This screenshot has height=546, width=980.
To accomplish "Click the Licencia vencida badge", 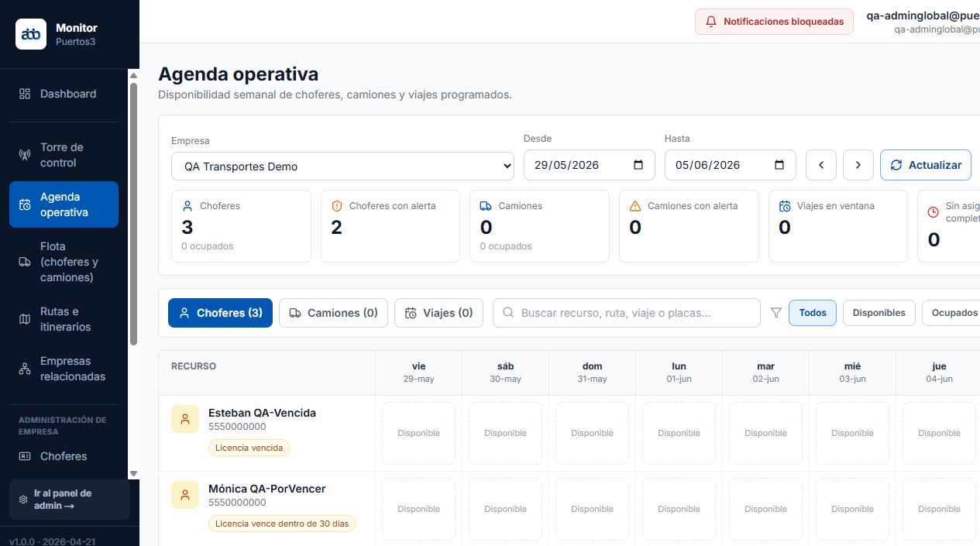I will tap(249, 448).
